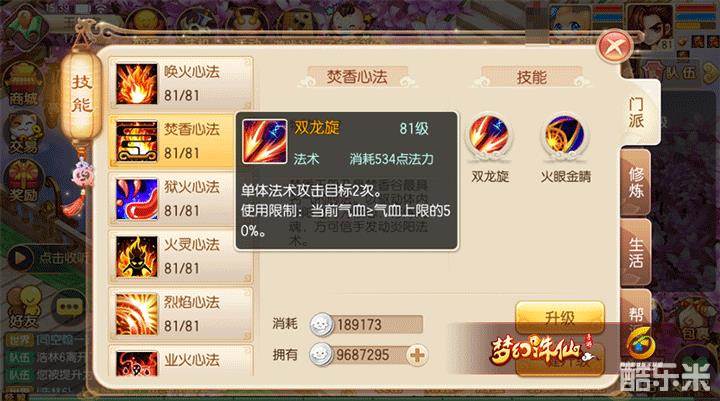Open the 商城 shop icon
The image size is (720, 401).
coord(23,85)
